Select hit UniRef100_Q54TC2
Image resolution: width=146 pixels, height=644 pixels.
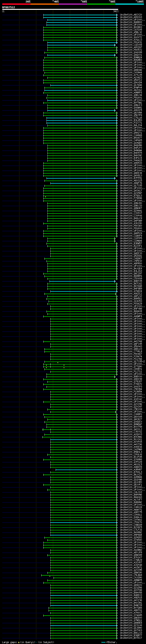[131, 80]
